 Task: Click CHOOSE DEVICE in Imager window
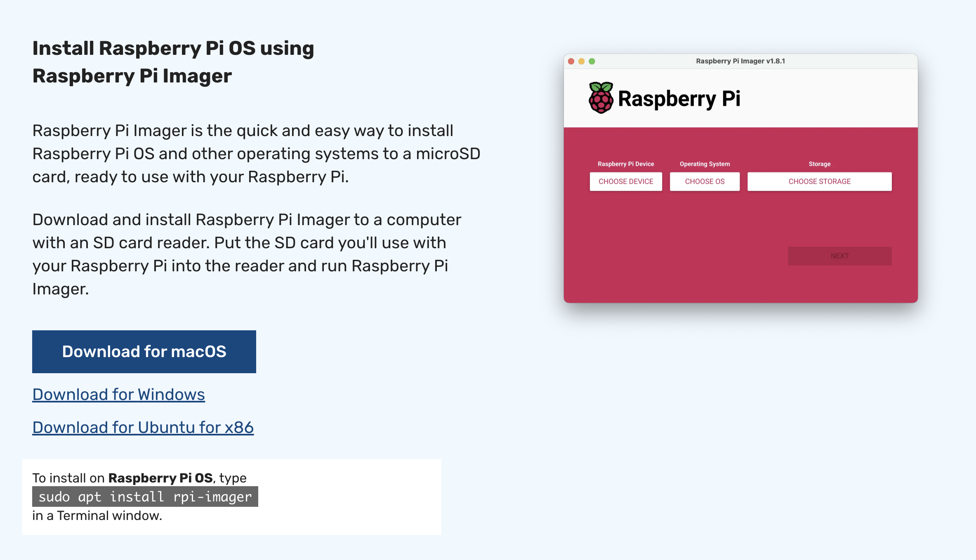point(626,181)
